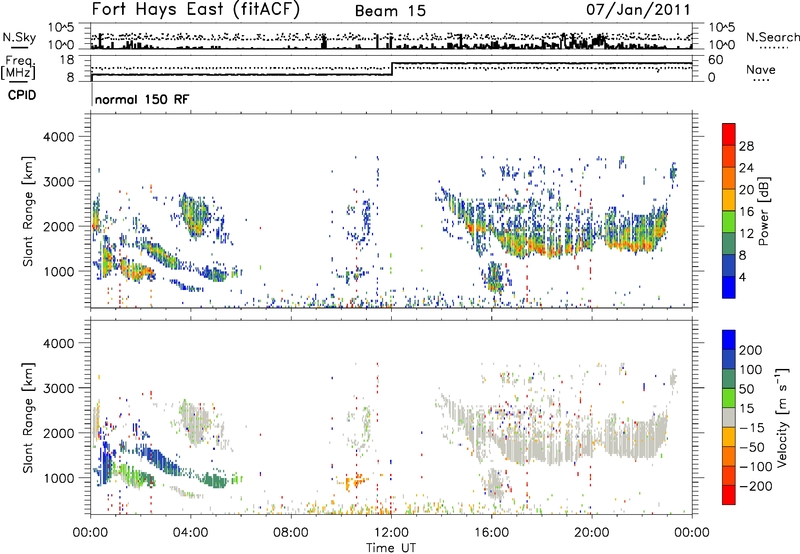Click the date '07/Jan/2011'

pyautogui.click(x=638, y=10)
